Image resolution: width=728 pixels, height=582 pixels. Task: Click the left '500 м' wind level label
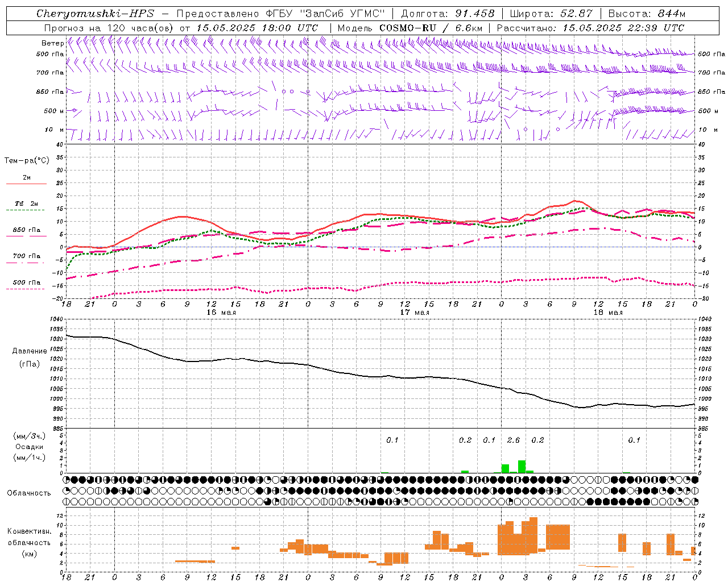click(54, 111)
